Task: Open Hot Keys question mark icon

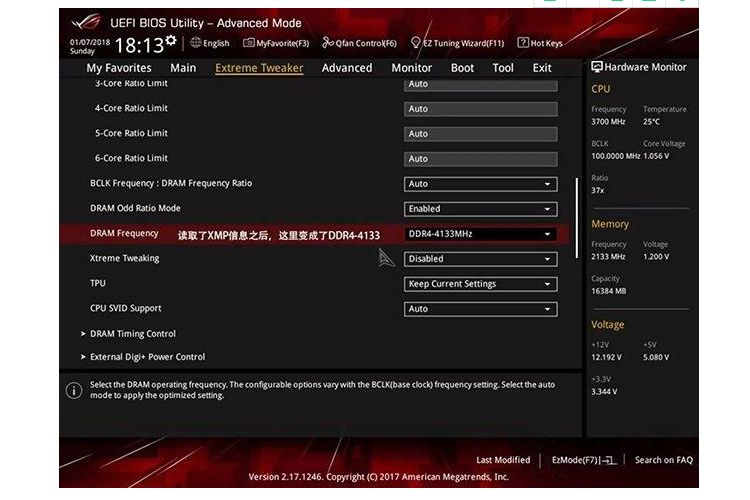Action: pyautogui.click(x=523, y=43)
